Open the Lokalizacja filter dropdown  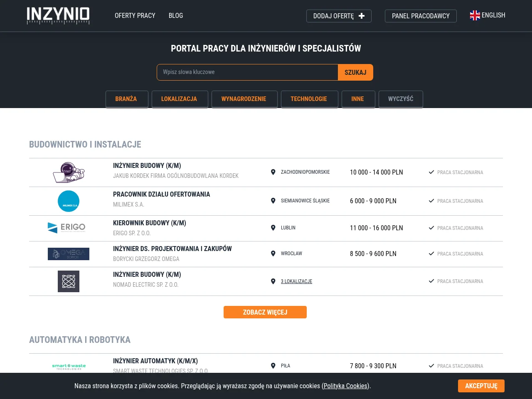click(180, 99)
